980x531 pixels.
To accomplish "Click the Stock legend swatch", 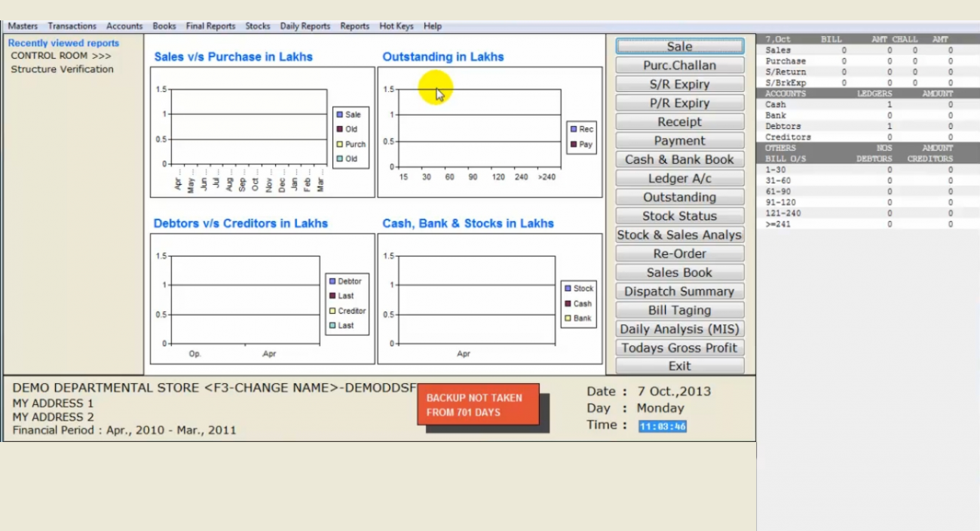I will tap(568, 288).
